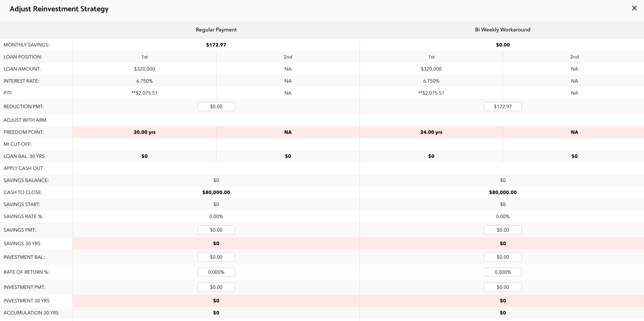
Task: Focus Bi Weekly Investment PMT input
Action: (503, 287)
